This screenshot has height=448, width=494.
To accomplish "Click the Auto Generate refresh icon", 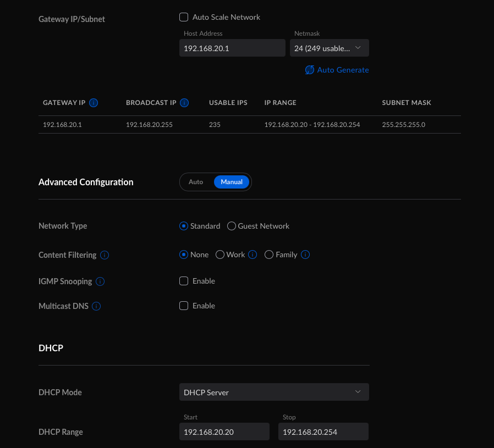I will point(309,70).
